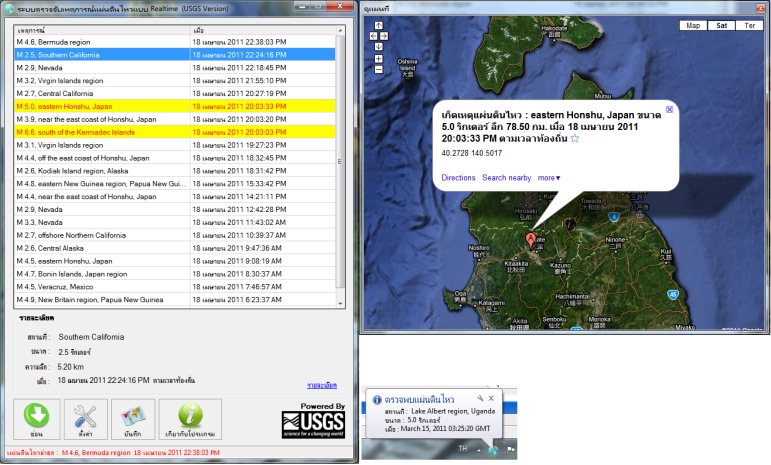Close the earthquake notification balloon
Screen dimensions: 771x465
click(491, 398)
